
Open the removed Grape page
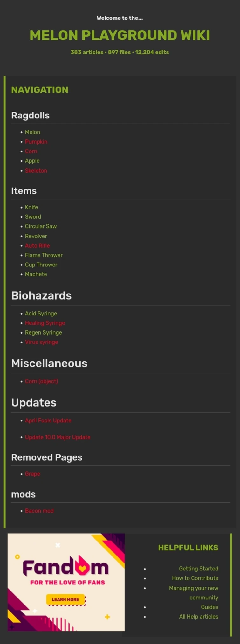tap(32, 474)
